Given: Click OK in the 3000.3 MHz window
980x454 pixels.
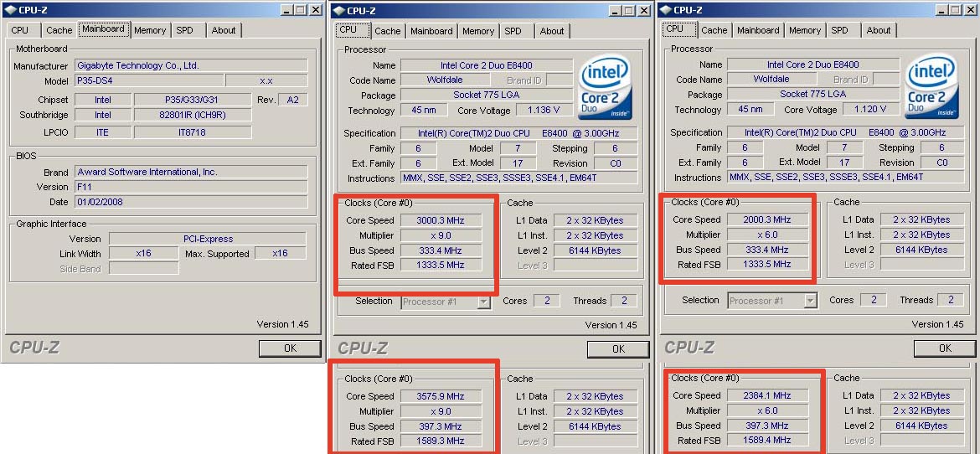Looking at the screenshot, I should [x=618, y=349].
